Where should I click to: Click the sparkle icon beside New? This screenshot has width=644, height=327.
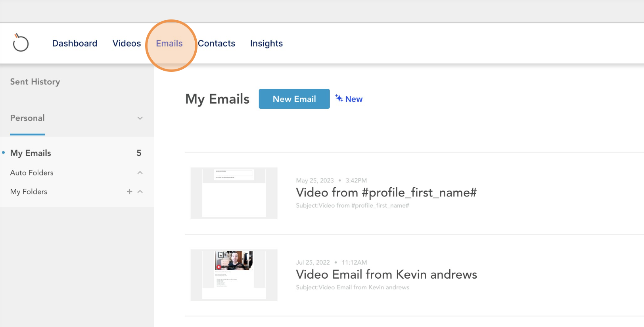[339, 98]
